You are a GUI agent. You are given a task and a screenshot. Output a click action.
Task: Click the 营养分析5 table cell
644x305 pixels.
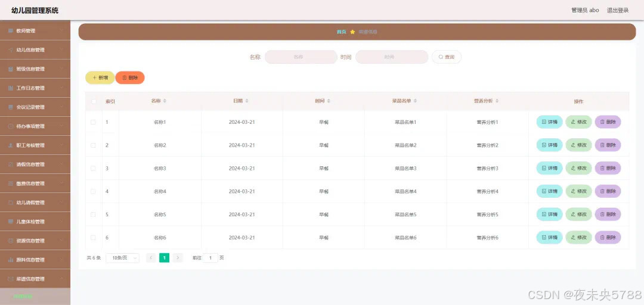pos(488,214)
